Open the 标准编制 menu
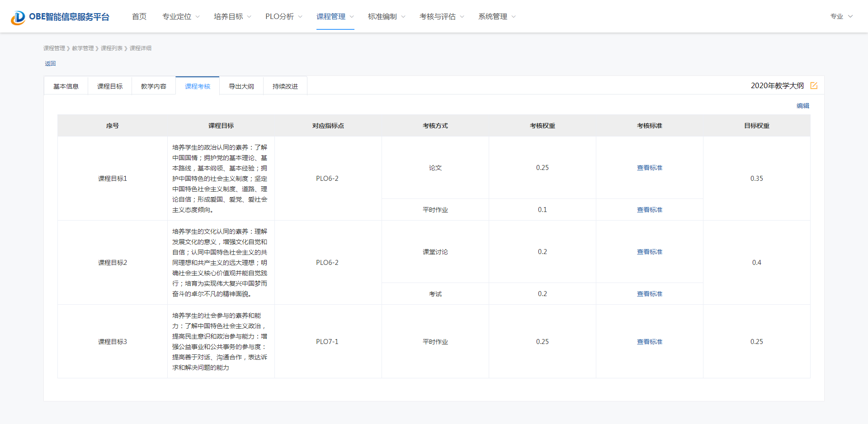 point(387,17)
